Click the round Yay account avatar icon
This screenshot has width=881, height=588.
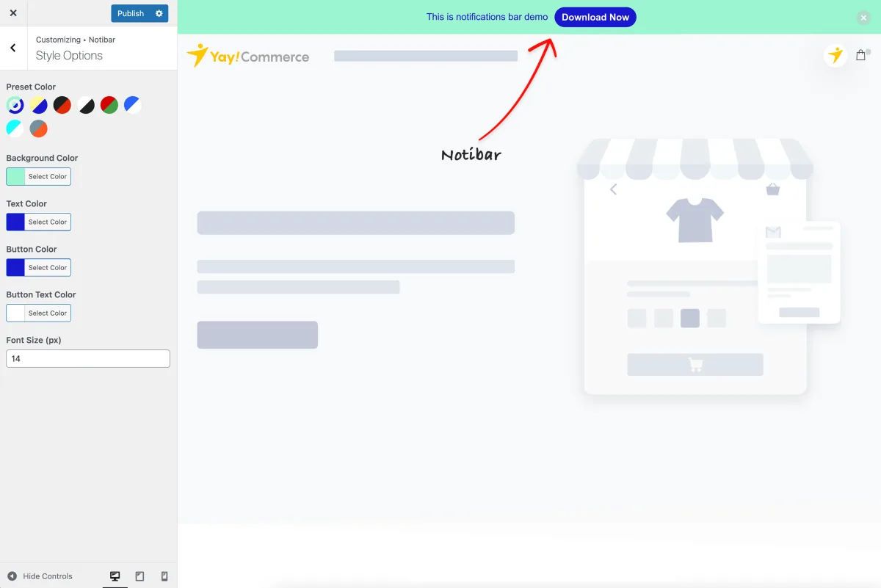click(x=835, y=55)
